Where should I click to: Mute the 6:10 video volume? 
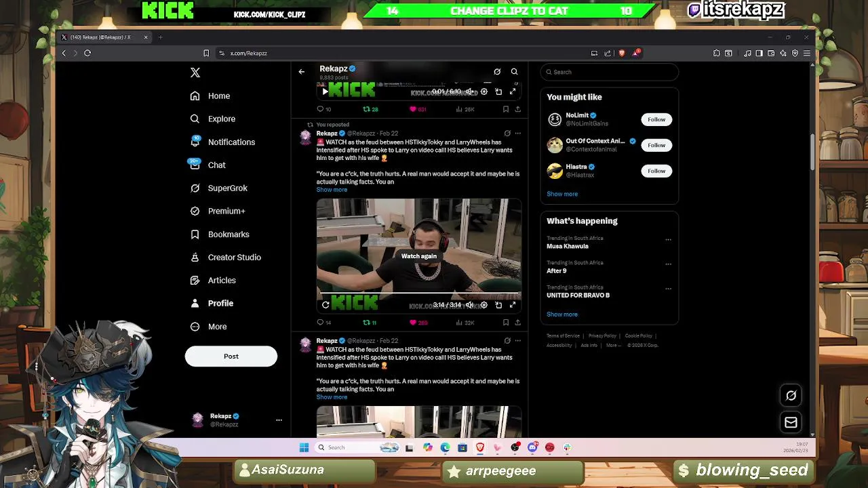[x=469, y=91]
